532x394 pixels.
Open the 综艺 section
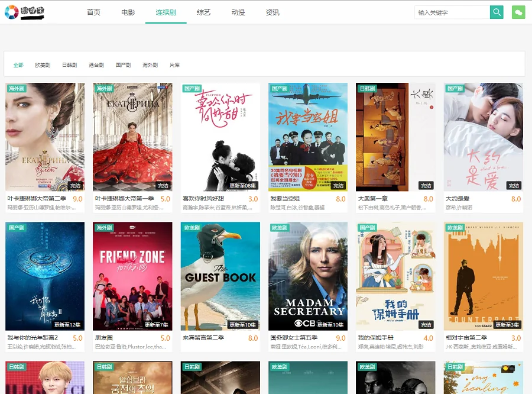click(203, 12)
